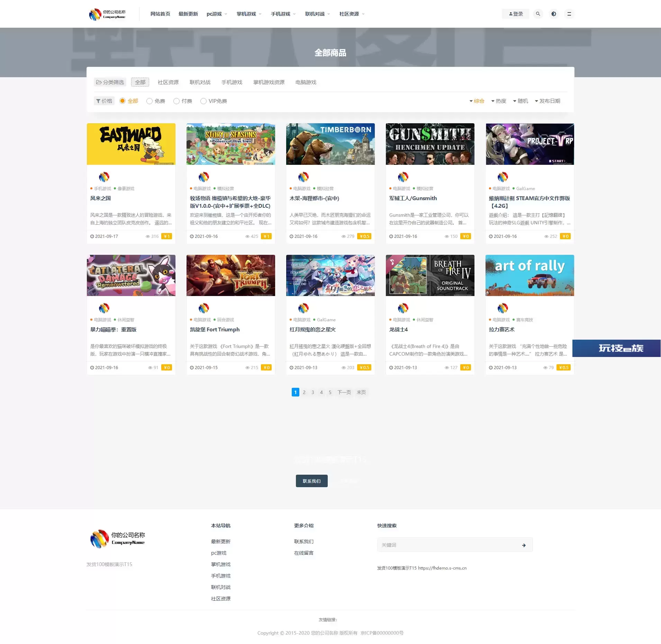661x644 pixels.
Task: Click the author avatar on the 龙战士4 card
Action: coord(403,308)
